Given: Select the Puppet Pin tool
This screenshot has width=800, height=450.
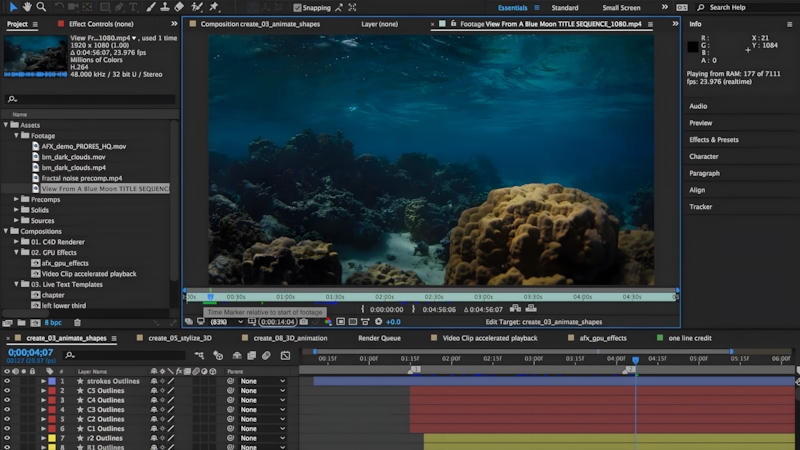Looking at the screenshot, I should [x=214, y=7].
